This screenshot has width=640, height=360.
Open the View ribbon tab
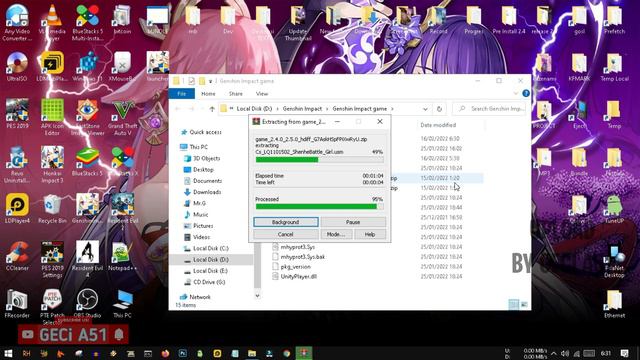click(x=262, y=94)
